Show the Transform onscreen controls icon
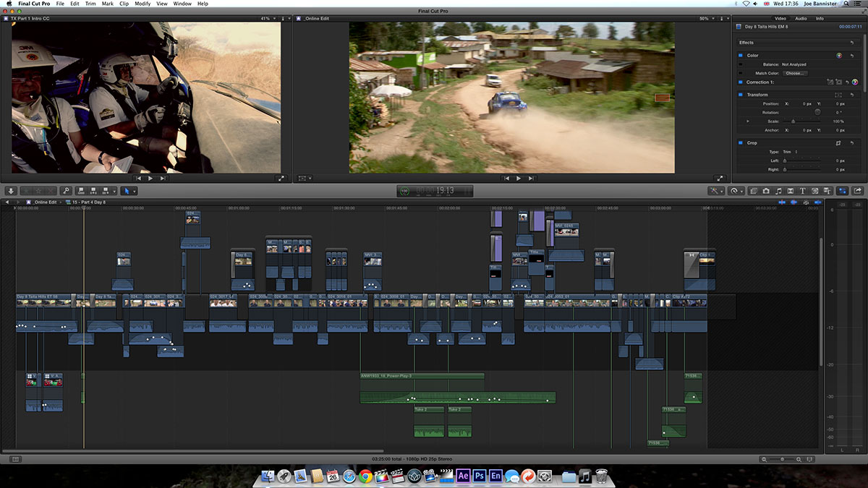 tap(838, 95)
